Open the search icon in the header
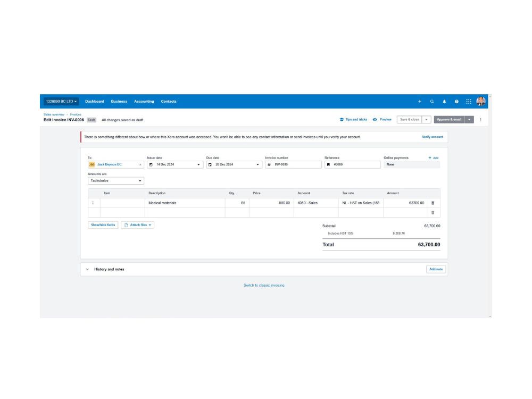 (432, 102)
